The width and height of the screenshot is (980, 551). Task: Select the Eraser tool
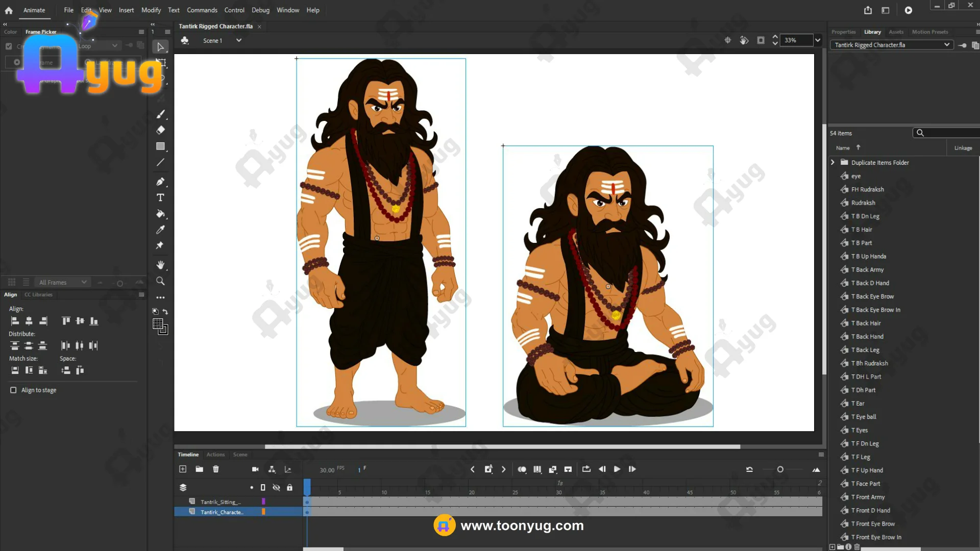pos(160,130)
